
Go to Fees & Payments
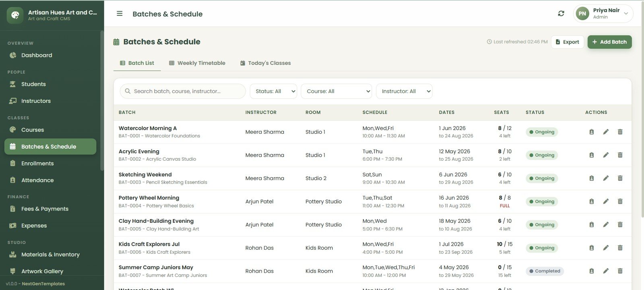(x=50, y=209)
